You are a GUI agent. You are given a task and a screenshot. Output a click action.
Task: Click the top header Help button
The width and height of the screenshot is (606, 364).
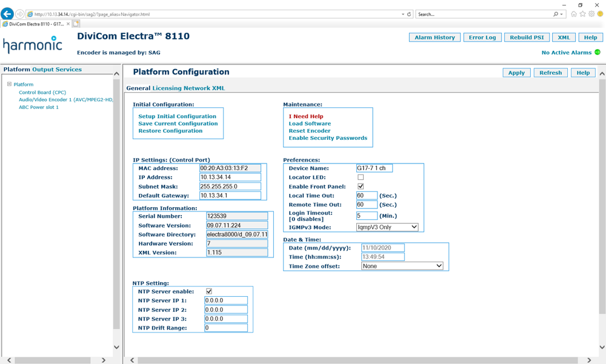coord(590,38)
